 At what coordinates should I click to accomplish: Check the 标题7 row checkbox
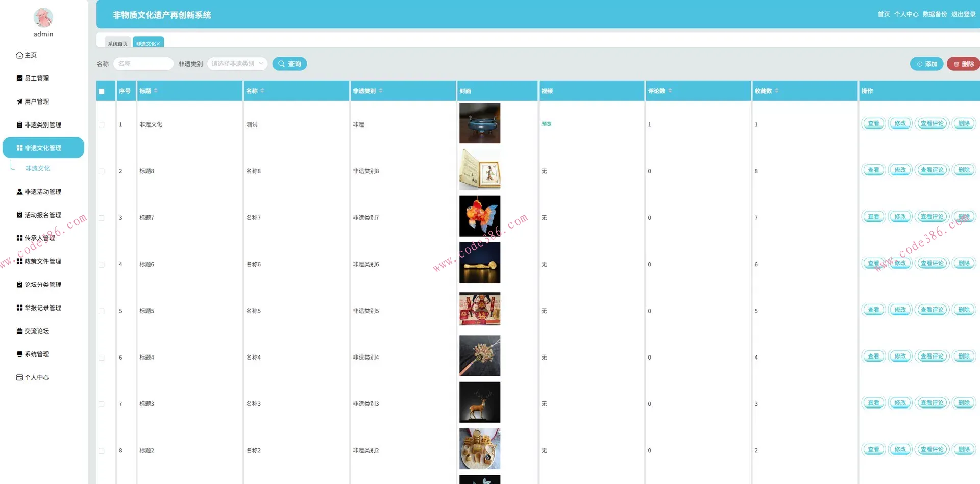(102, 218)
